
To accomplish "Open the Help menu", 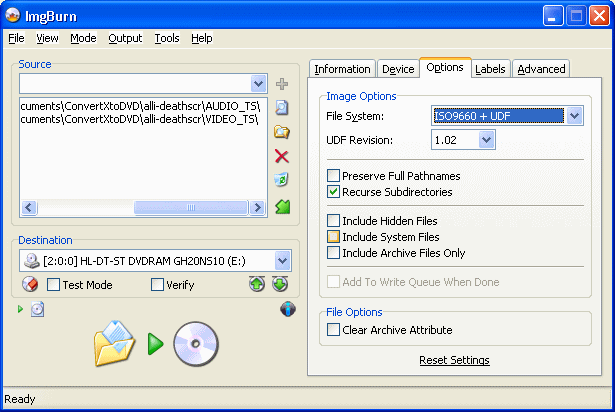I will tap(202, 38).
